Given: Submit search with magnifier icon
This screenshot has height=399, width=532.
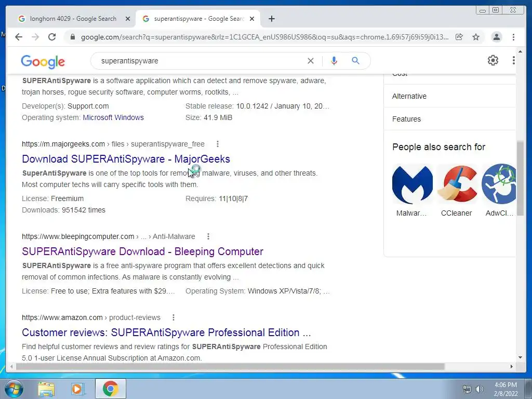Looking at the screenshot, I should pyautogui.click(x=355, y=61).
